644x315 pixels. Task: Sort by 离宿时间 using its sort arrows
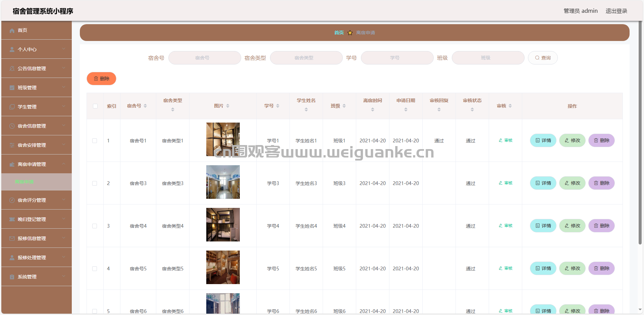tap(373, 110)
